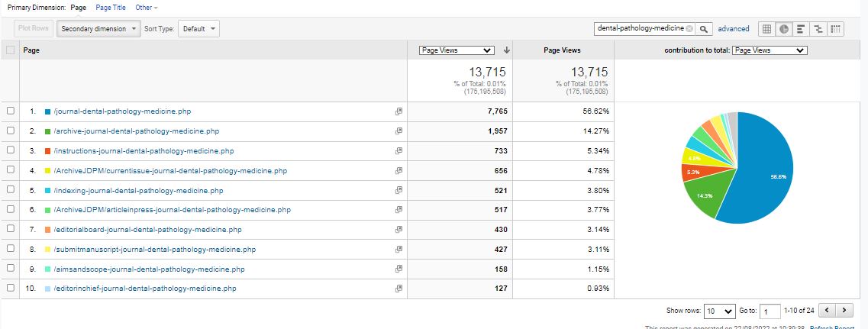Toggle sort arrow beside Page Views selector
The image size is (868, 329).
click(x=506, y=50)
